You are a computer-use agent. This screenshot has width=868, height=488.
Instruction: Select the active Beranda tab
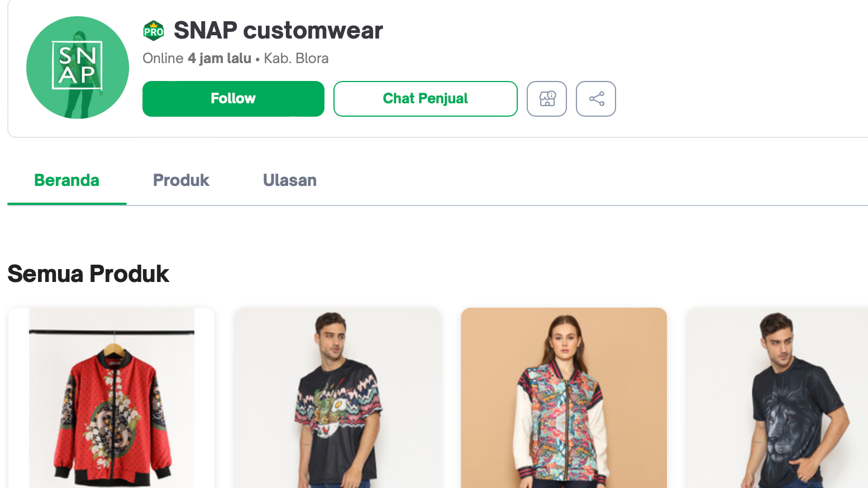tap(66, 180)
